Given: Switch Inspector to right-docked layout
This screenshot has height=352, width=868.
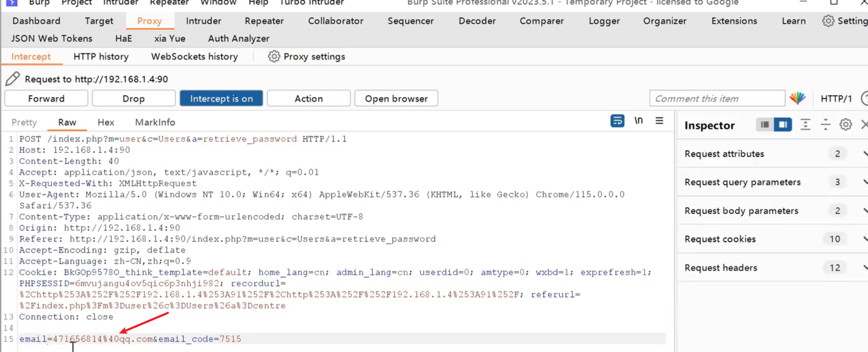Looking at the screenshot, I should pyautogui.click(x=783, y=124).
